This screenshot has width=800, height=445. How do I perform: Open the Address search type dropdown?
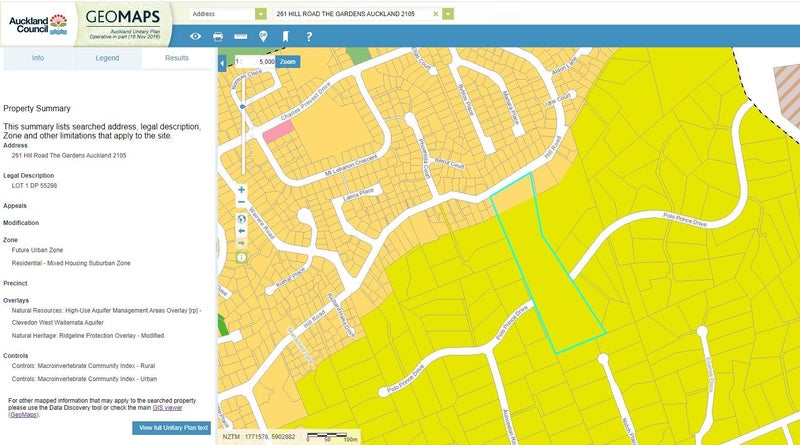[261, 14]
